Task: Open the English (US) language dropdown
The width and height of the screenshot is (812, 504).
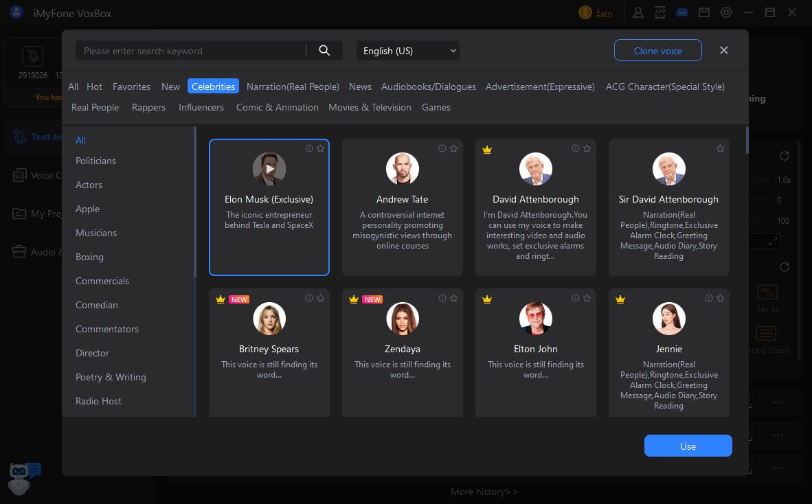Action: (x=408, y=51)
